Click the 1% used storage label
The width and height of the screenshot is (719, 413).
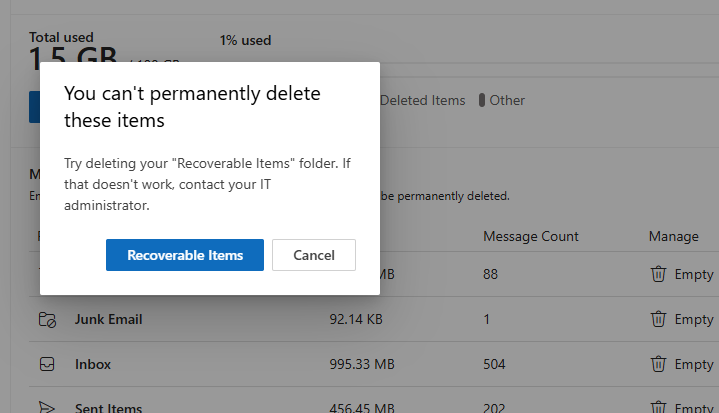coord(245,41)
